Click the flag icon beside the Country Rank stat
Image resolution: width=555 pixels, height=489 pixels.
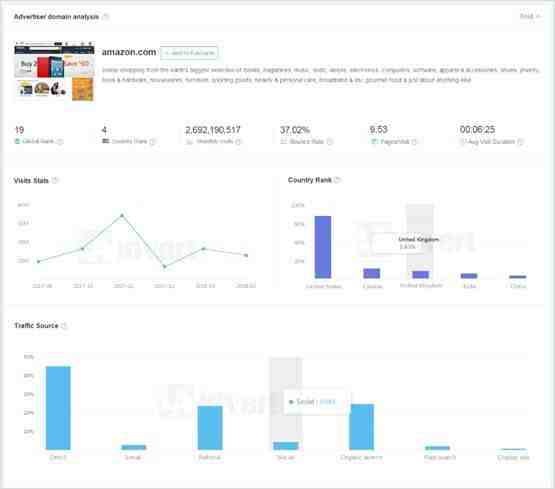pyautogui.click(x=105, y=141)
